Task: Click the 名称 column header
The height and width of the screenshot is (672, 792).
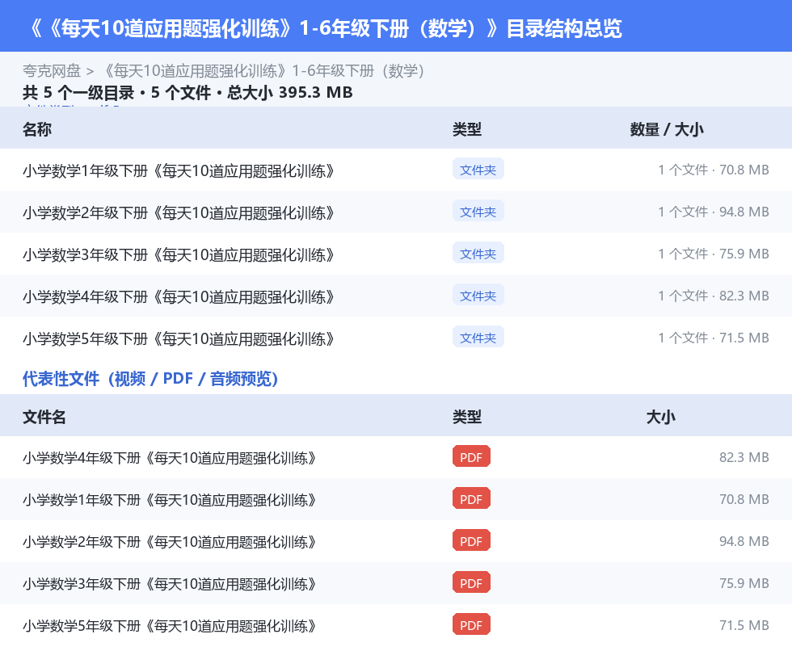Action: point(37,129)
